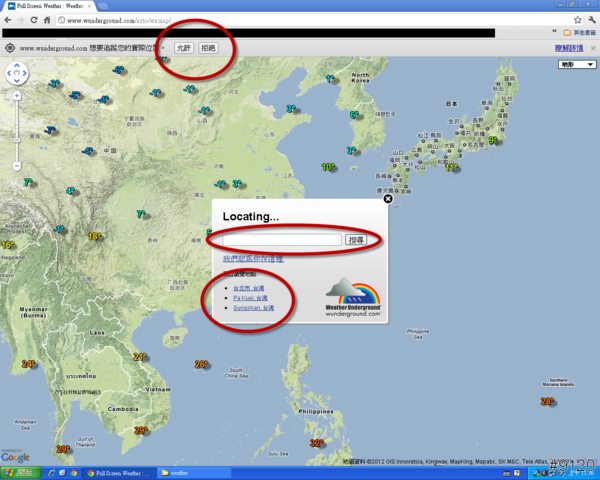Image resolution: width=600 pixels, height=480 pixels.
Task: Allow location tracking with the 允許 button
Action: (184, 48)
